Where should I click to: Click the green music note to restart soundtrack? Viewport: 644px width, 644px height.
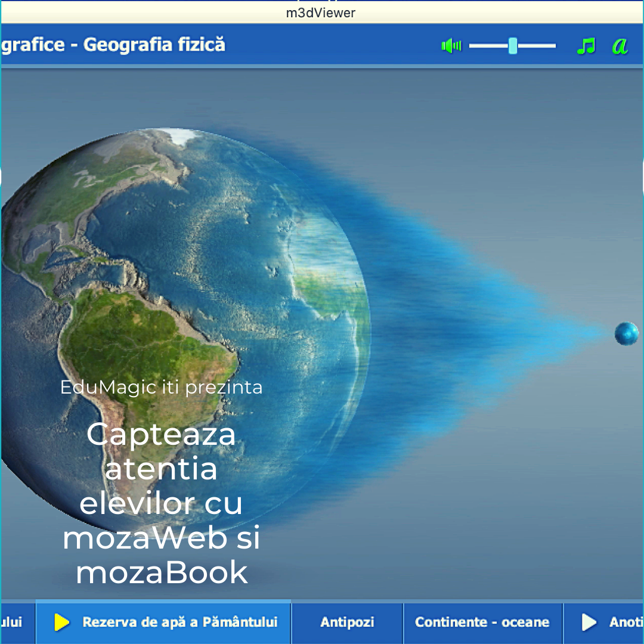[586, 45]
